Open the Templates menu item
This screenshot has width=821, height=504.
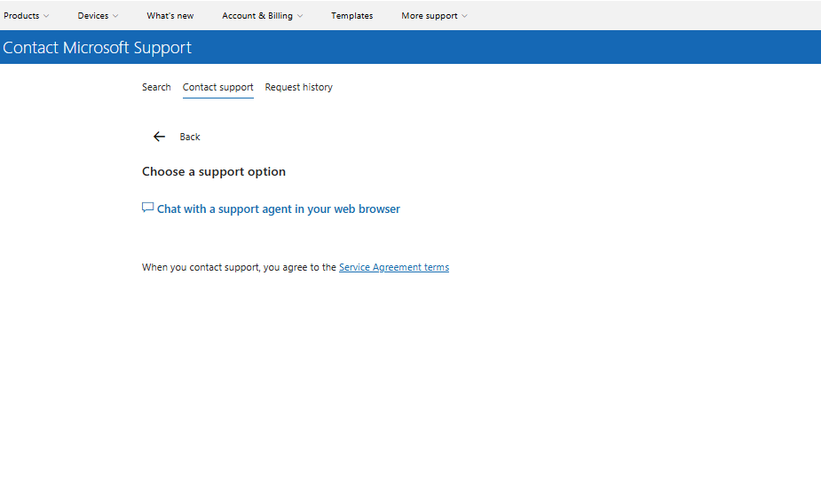(x=351, y=16)
